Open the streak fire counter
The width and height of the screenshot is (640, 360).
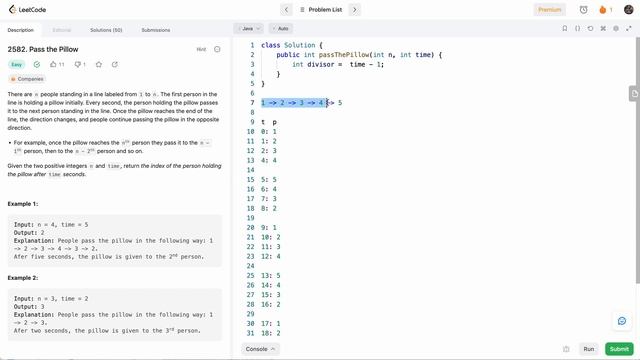coord(606,9)
